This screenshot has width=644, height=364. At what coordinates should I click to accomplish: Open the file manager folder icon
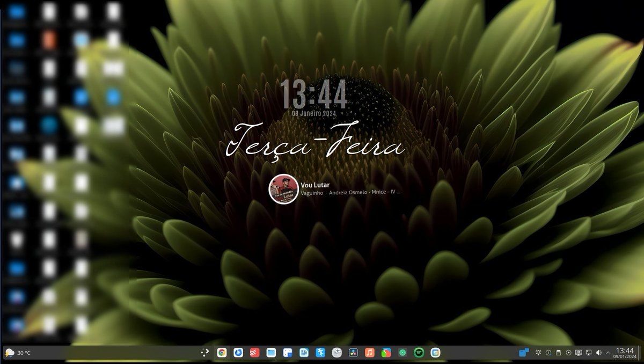coord(271,353)
